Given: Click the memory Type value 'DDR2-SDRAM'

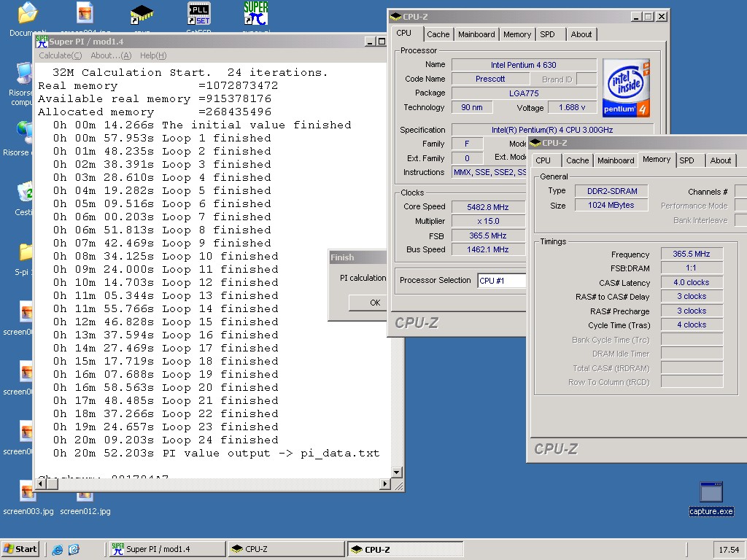Looking at the screenshot, I should (612, 191).
